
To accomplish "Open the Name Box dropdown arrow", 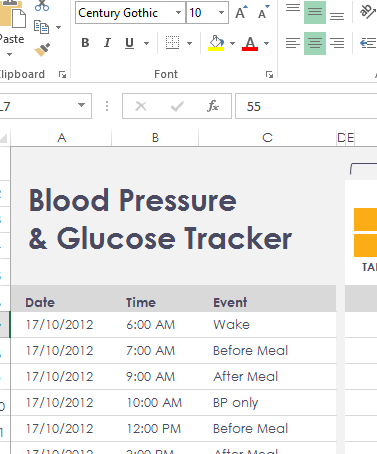I will click(x=81, y=105).
